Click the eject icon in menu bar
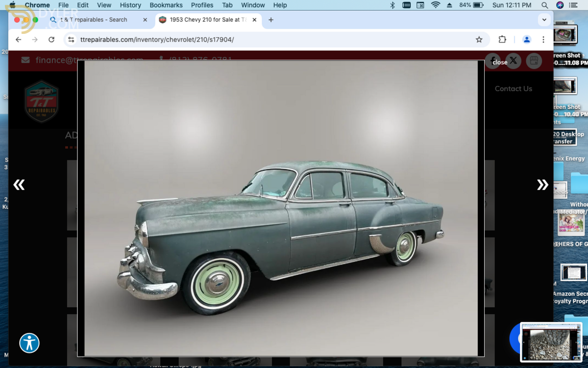This screenshot has width=588, height=368. [x=449, y=5]
